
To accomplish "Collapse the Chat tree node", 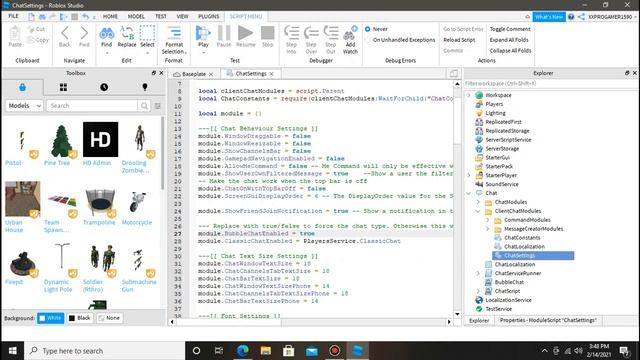I will [469, 193].
